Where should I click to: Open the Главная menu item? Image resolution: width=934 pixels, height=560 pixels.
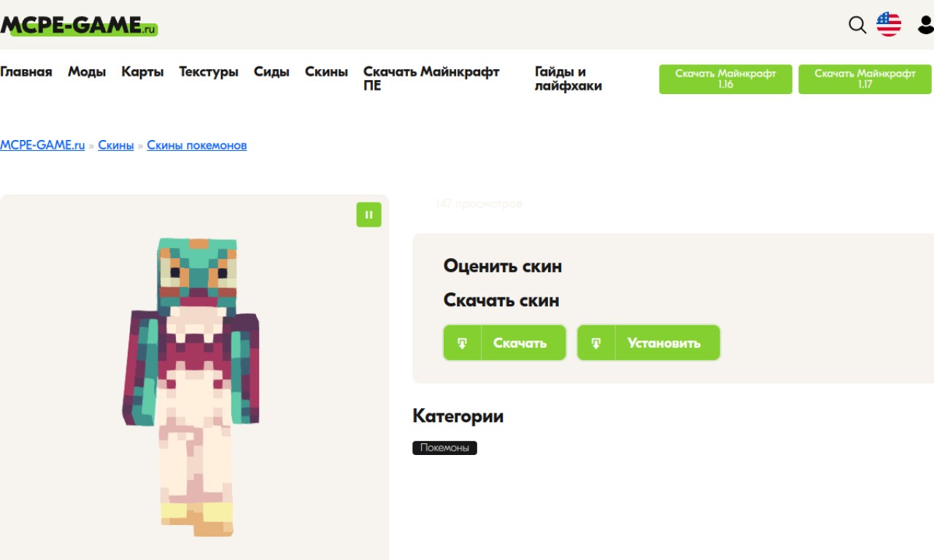(26, 71)
